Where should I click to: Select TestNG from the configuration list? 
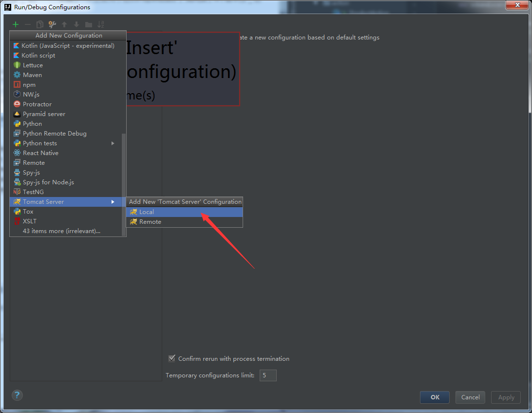point(33,192)
